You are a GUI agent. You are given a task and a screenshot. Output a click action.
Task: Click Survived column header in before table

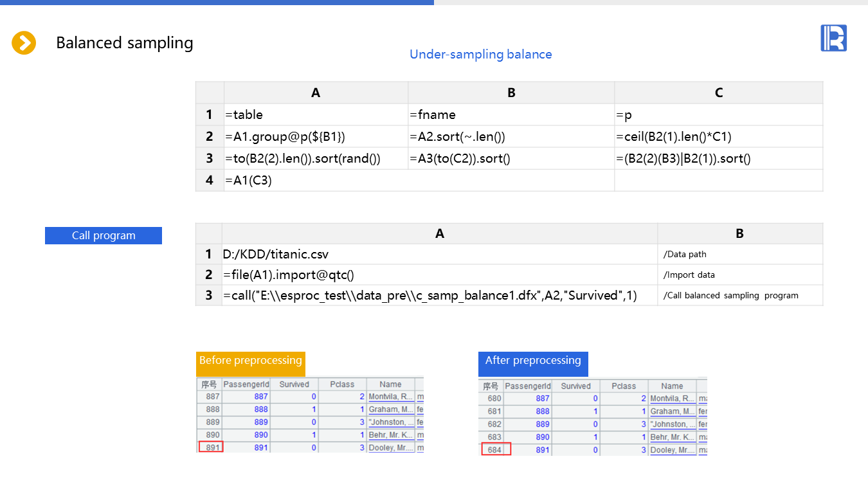click(x=294, y=384)
